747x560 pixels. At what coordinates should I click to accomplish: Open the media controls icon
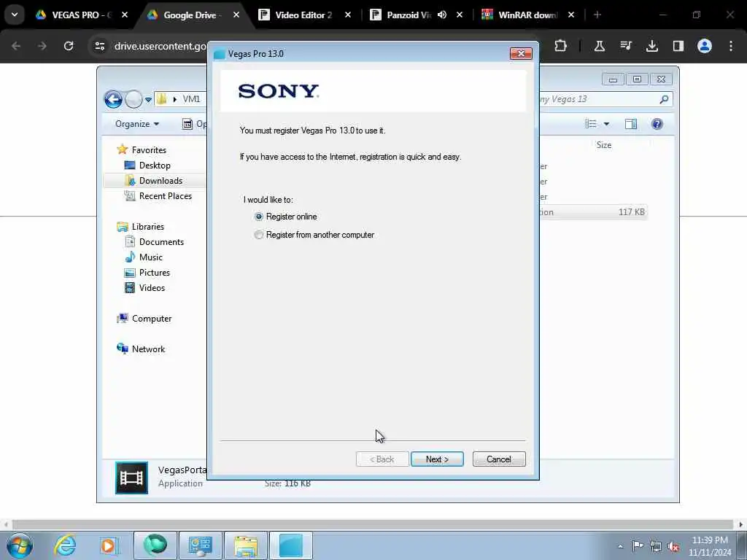point(625,46)
